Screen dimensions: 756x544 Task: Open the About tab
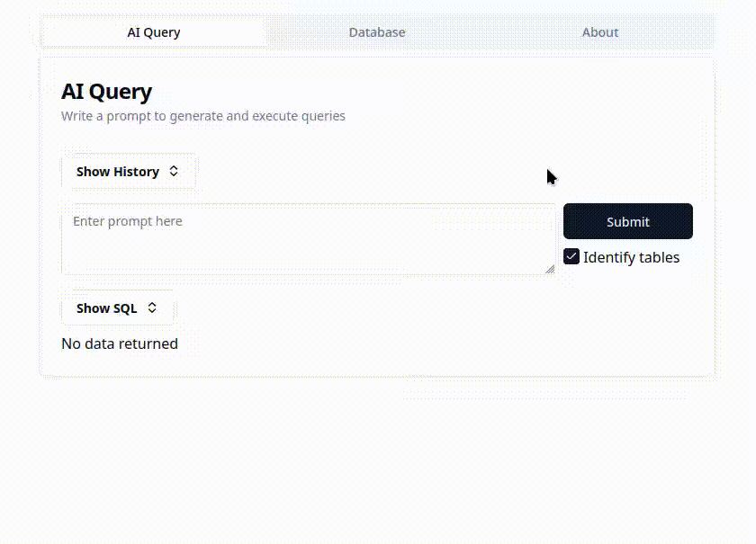(x=599, y=31)
